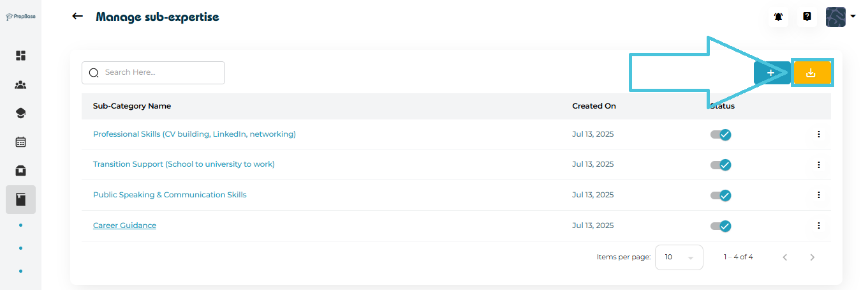Click the back arrow beside Manage sub-expertise
This screenshot has width=868, height=290.
tap(78, 17)
